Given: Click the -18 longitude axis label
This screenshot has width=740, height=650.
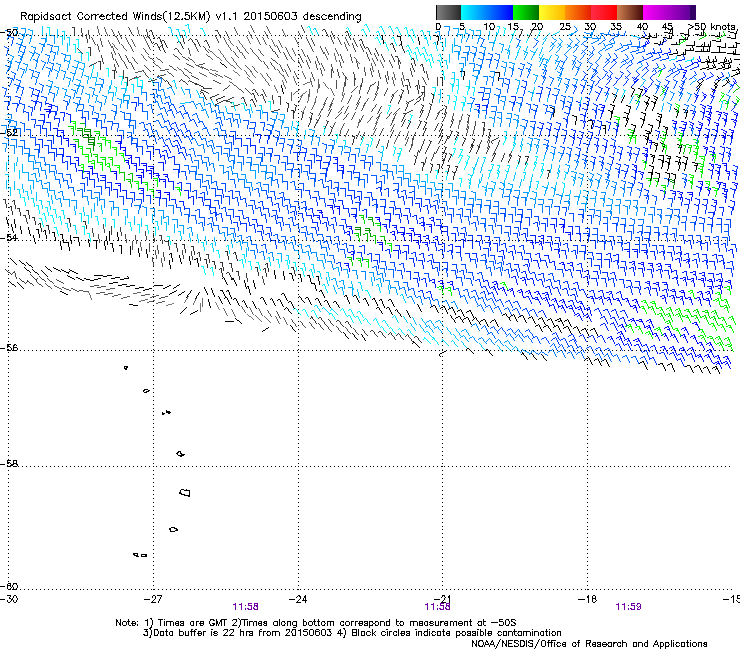Looking at the screenshot, I should 587,599.
